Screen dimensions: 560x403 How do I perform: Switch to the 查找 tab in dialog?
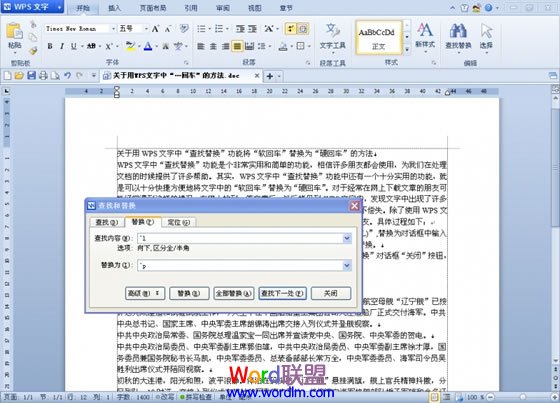tap(107, 222)
